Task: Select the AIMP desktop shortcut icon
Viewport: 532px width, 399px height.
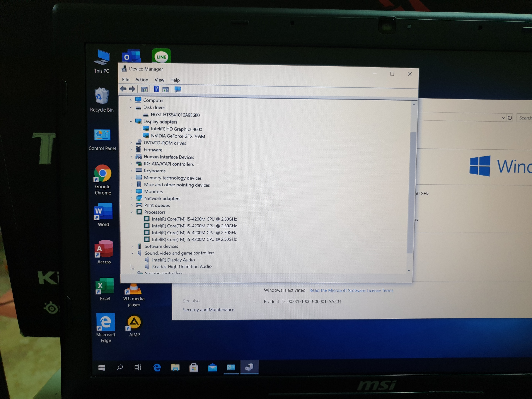Action: (134, 326)
